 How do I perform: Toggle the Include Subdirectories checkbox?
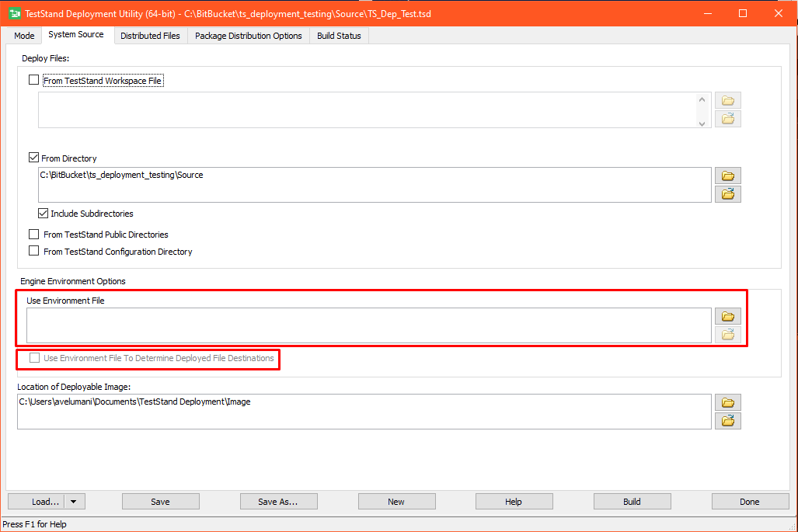click(x=44, y=214)
